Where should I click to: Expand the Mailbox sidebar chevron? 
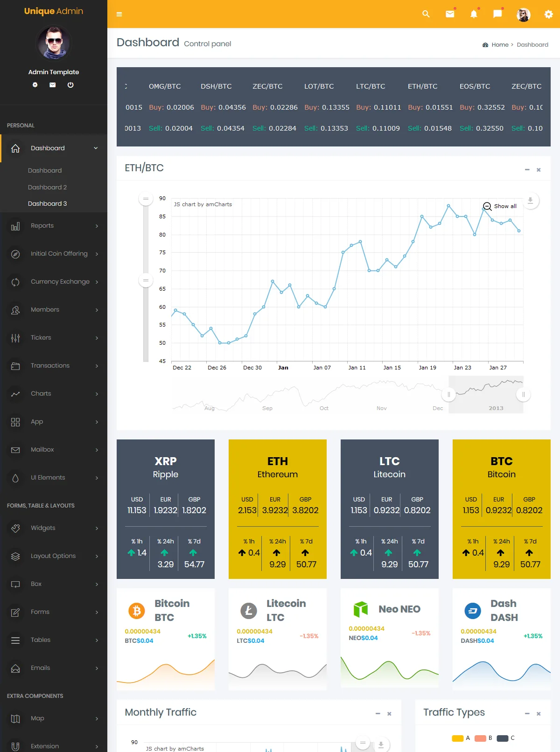point(97,450)
